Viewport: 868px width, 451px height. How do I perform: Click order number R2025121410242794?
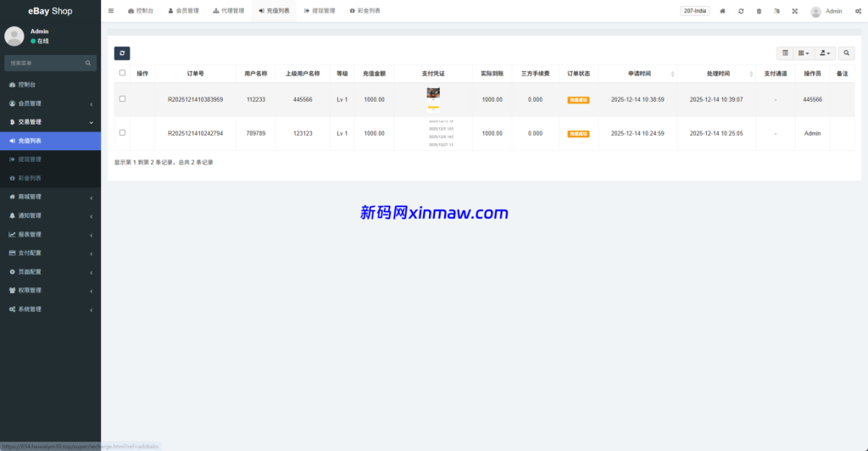point(196,133)
